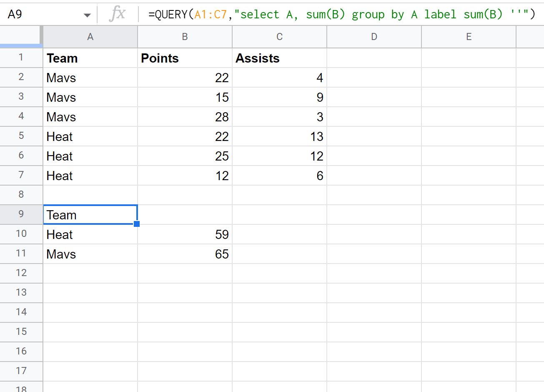
Task: Click cell C5 with value 13
Action: pos(279,136)
